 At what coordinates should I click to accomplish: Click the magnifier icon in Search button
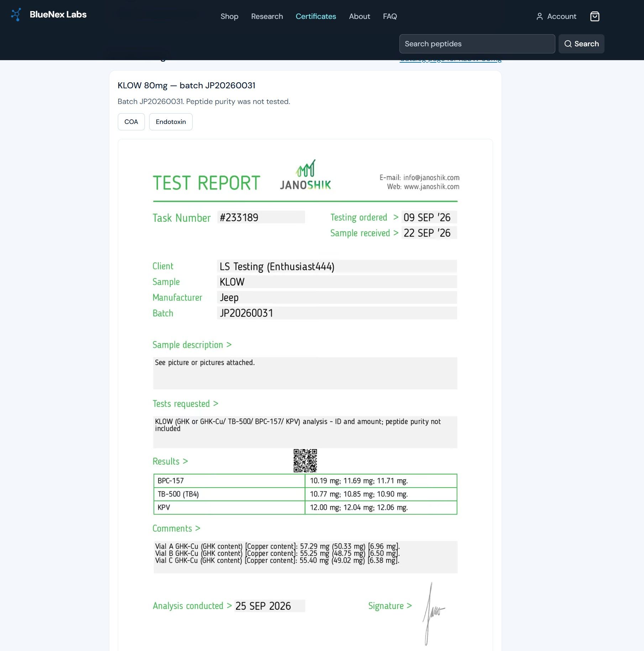click(568, 44)
